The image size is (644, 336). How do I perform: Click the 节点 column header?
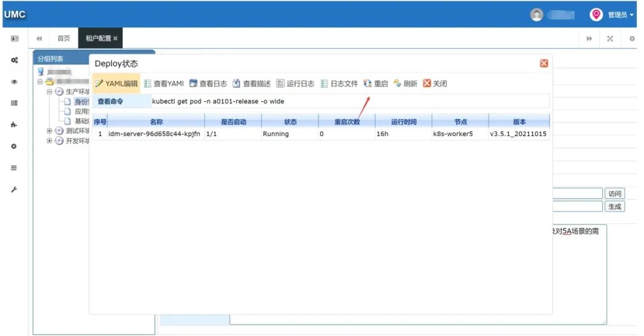pyautogui.click(x=460, y=122)
